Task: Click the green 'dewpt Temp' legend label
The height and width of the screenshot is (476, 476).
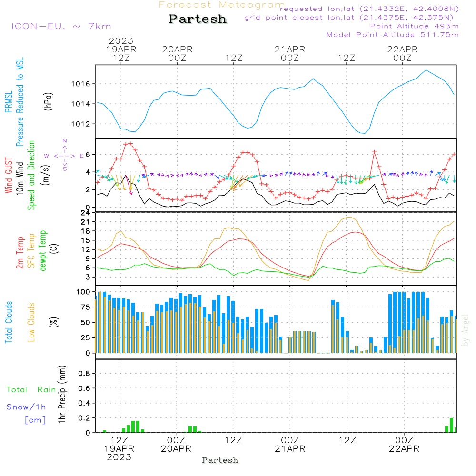Action: [x=42, y=250]
